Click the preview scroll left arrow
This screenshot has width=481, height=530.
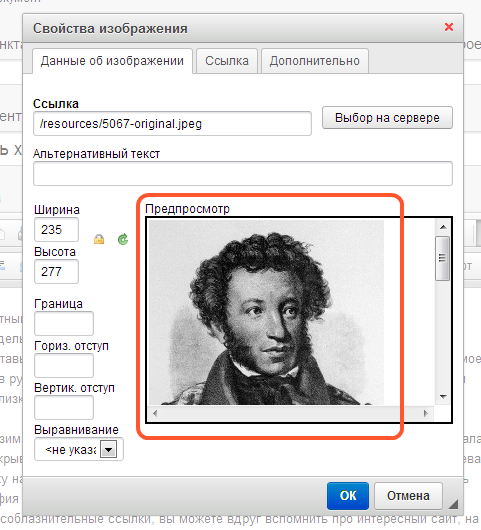pos(155,413)
